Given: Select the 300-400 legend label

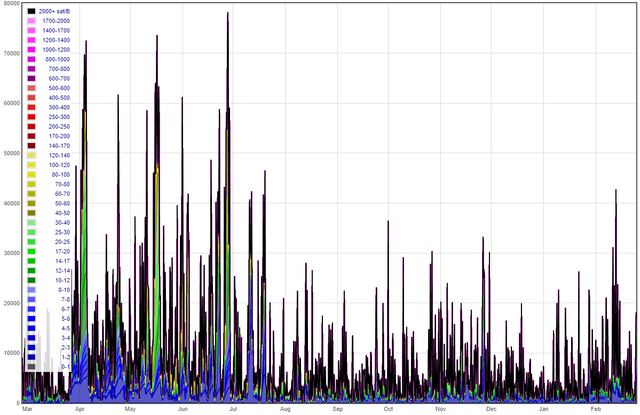Looking at the screenshot, I should [59, 107].
